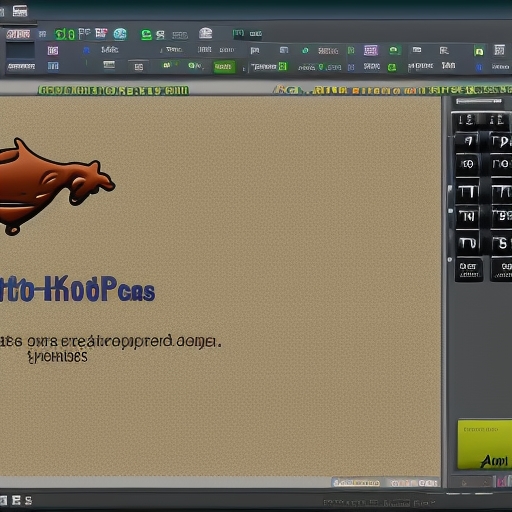Viewport: 512px width, 512px height.
Task: Expand the field at top of right panel
Action: coord(479,101)
